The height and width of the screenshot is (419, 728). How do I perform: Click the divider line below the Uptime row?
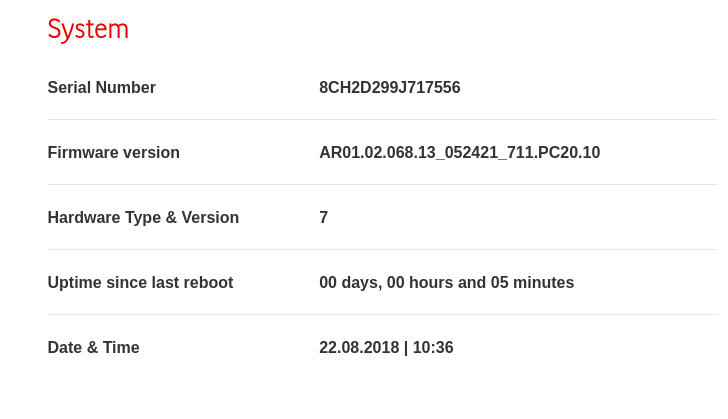pyautogui.click(x=382, y=315)
